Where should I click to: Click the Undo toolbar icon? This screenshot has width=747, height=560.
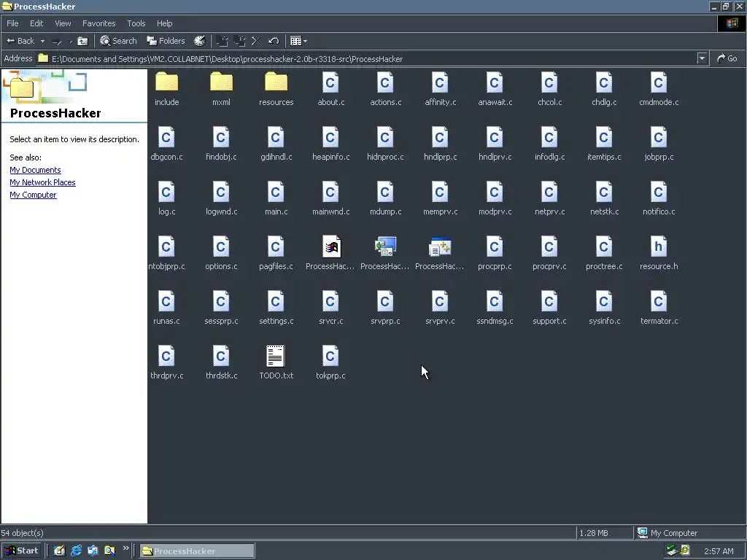pos(273,41)
